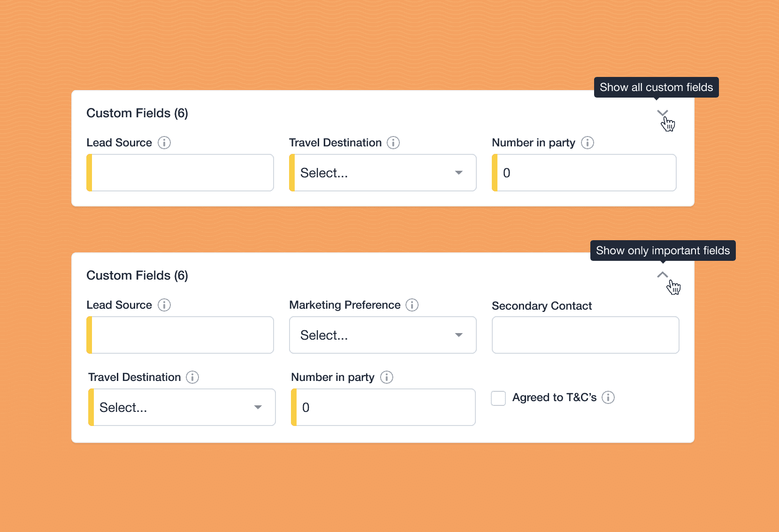The width and height of the screenshot is (779, 532).
Task: Click info icon beside upper Number in party
Action: coord(588,143)
